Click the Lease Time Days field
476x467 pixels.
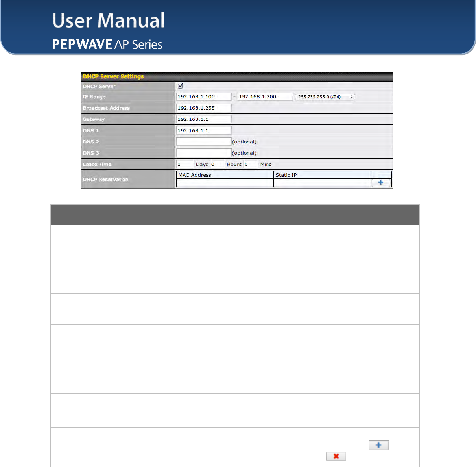(185, 164)
